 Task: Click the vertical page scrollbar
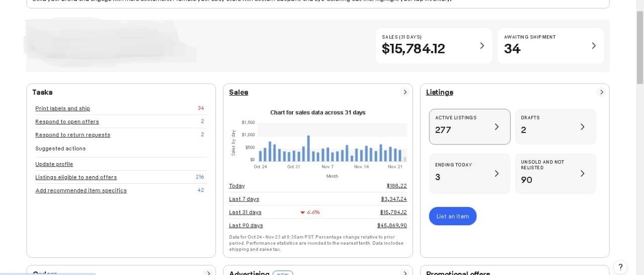639,45
